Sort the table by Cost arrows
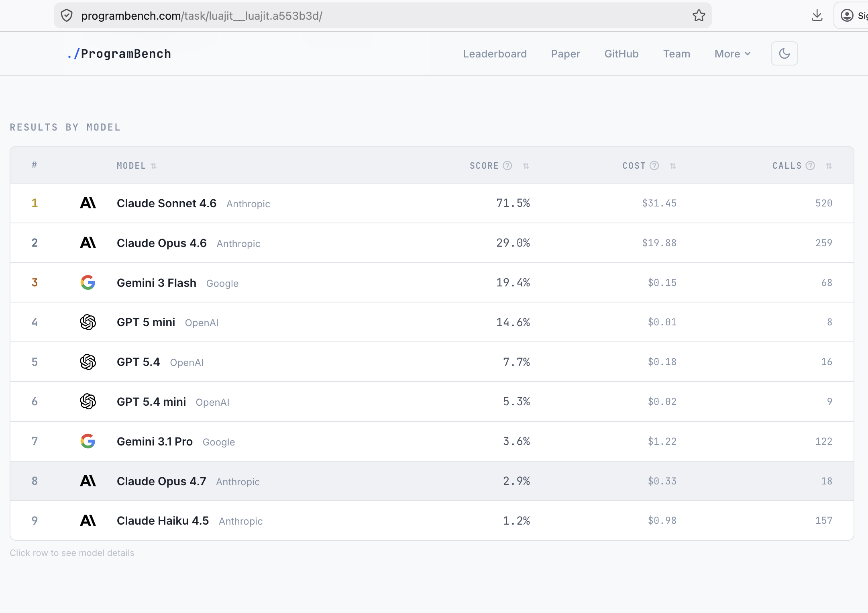Screen dimensions: 868x613 [x=673, y=166]
